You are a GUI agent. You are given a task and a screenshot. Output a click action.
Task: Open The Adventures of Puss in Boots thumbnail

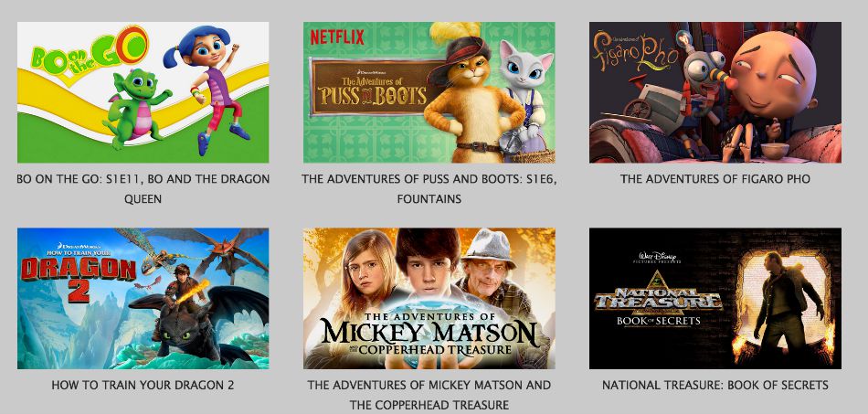tap(429, 92)
